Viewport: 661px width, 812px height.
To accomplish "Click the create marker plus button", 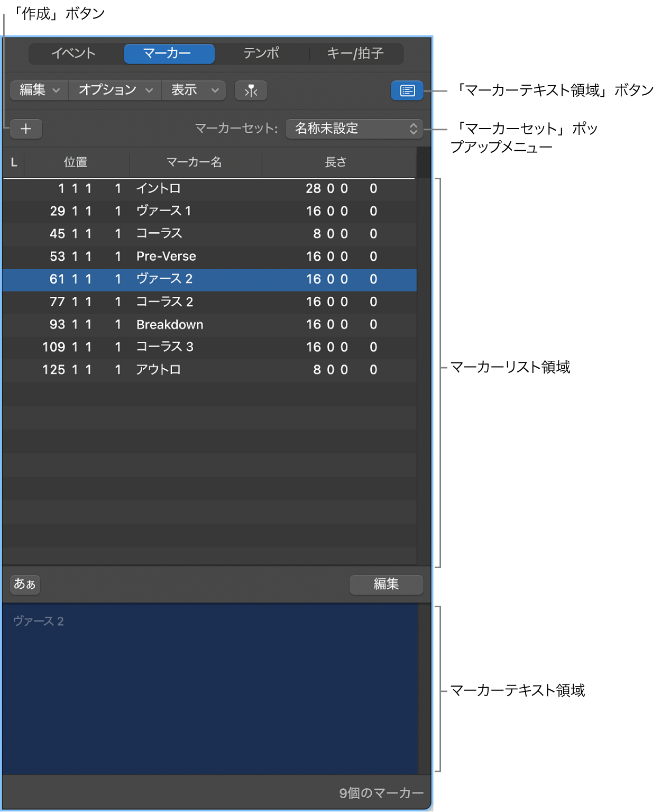I will click(25, 129).
